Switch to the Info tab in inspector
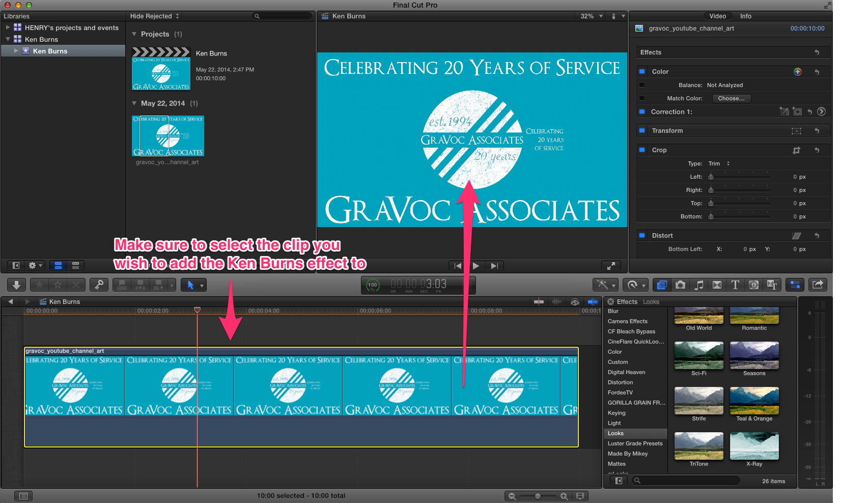This screenshot has width=868, height=503. coord(745,16)
